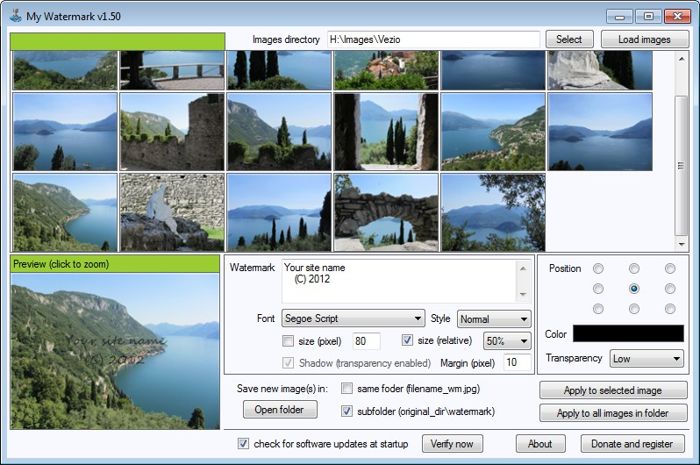
Task: Open the Style dropdown showing Normal
Action: pos(494,319)
